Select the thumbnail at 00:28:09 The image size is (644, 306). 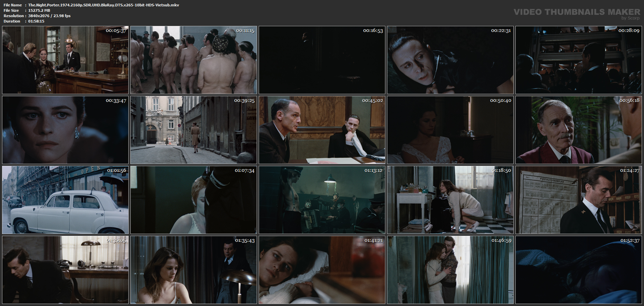click(578, 60)
